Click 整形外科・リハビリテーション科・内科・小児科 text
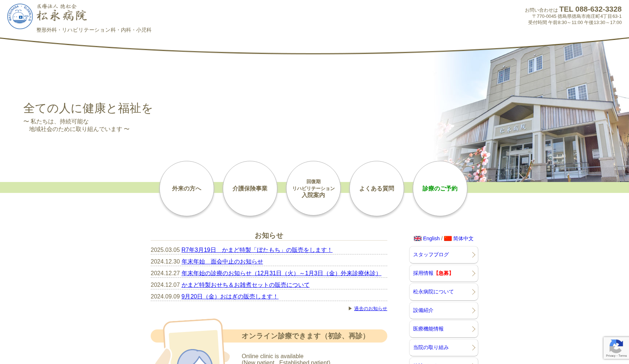Image resolution: width=629 pixels, height=364 pixels. (94, 30)
